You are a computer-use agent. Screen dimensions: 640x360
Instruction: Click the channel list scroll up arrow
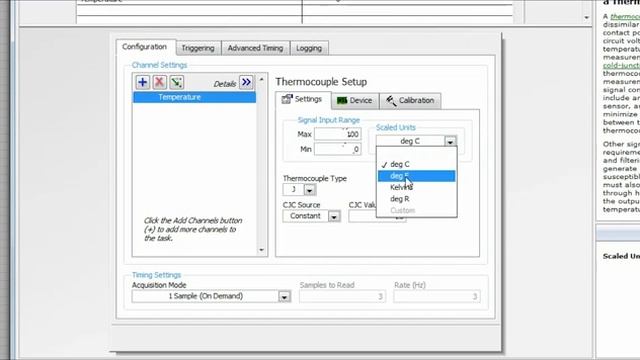262,79
